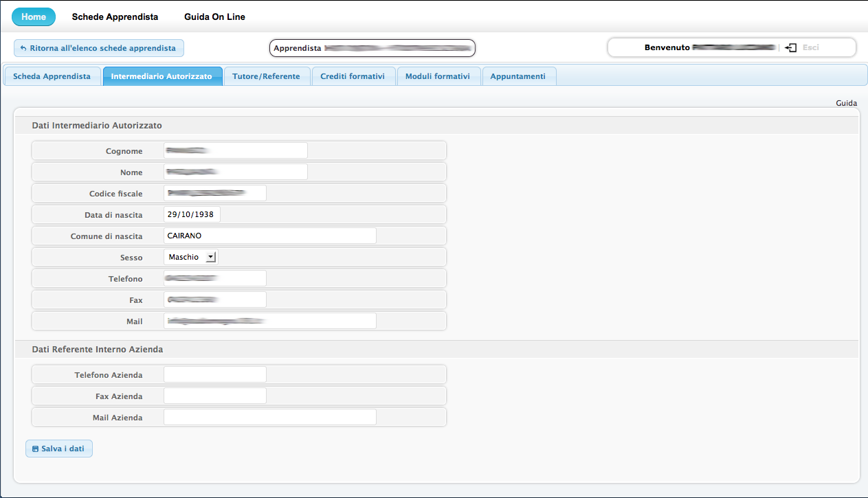Open the Tutore/Referente tab

click(266, 76)
